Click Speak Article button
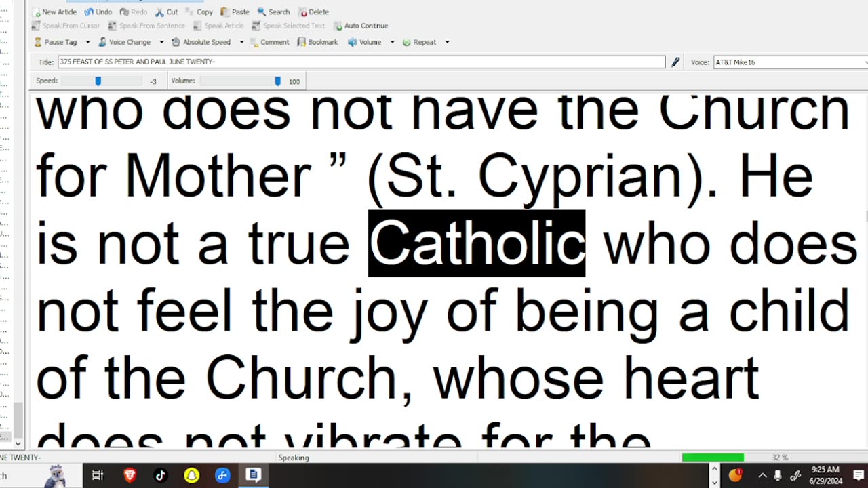 (x=218, y=26)
